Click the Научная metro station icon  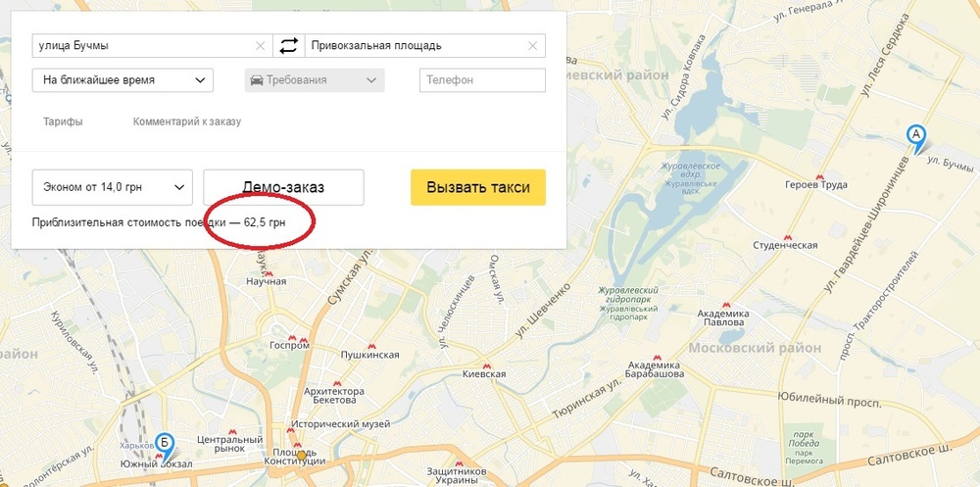(x=269, y=273)
